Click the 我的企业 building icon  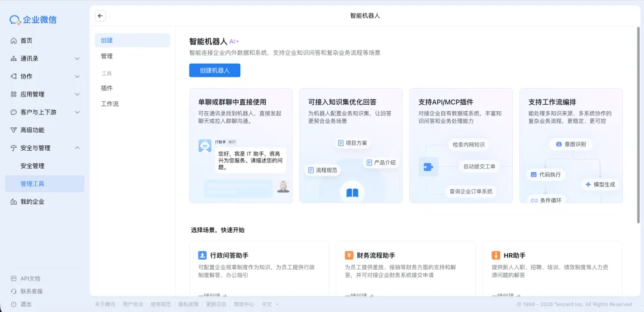pyautogui.click(x=14, y=202)
